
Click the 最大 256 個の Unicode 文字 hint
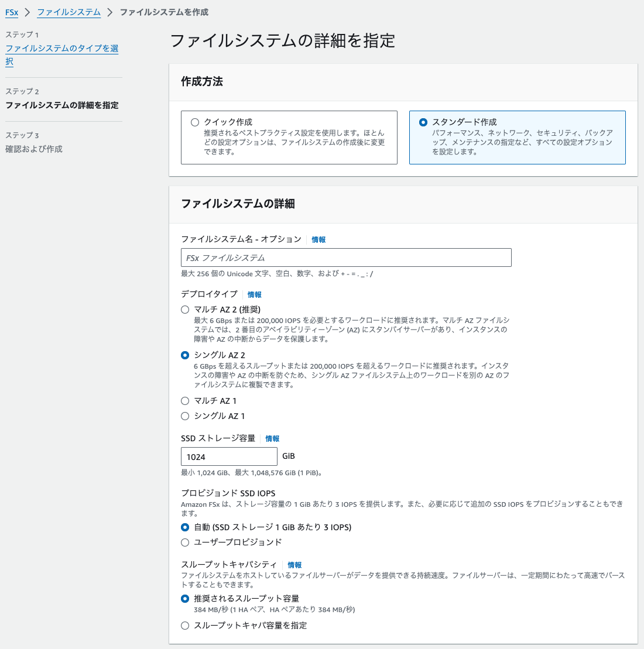click(x=277, y=274)
